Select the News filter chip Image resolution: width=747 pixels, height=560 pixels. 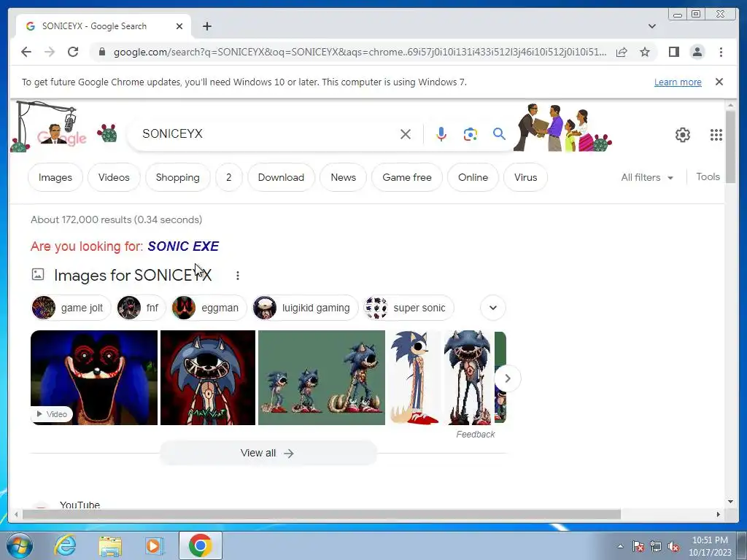pos(343,177)
